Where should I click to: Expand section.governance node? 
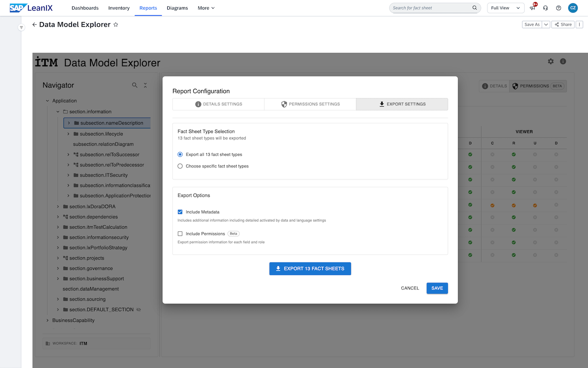58,268
